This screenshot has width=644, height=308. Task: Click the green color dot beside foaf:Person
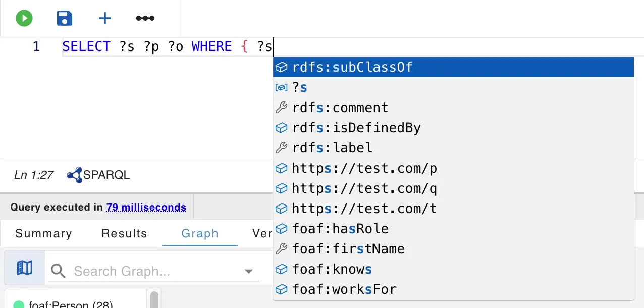point(19,304)
